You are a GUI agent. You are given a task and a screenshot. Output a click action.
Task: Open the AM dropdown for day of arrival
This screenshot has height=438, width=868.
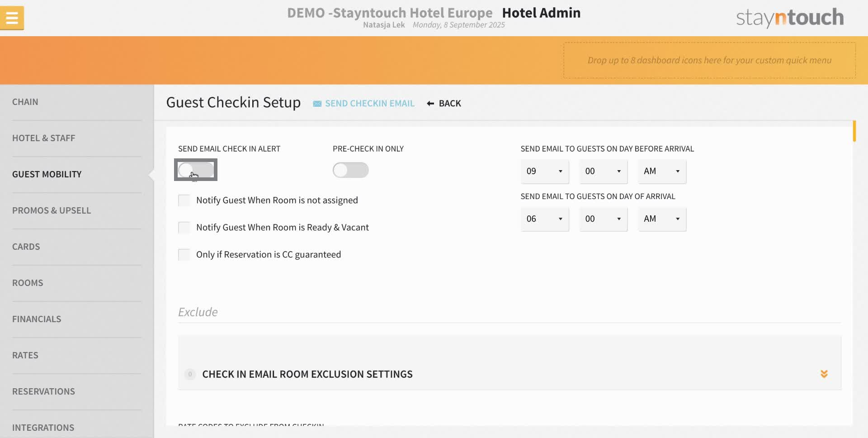click(661, 219)
